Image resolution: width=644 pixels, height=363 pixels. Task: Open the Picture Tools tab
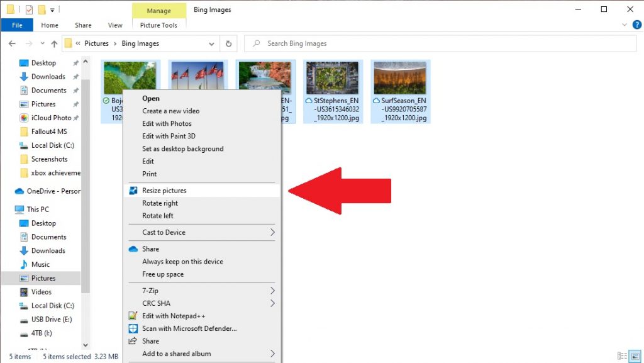click(158, 25)
